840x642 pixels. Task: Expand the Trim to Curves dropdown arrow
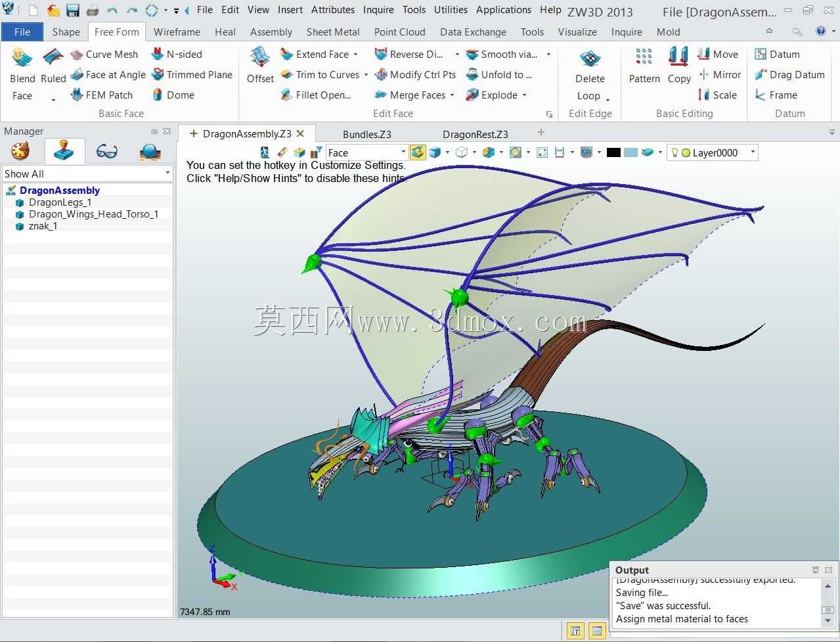coord(366,75)
